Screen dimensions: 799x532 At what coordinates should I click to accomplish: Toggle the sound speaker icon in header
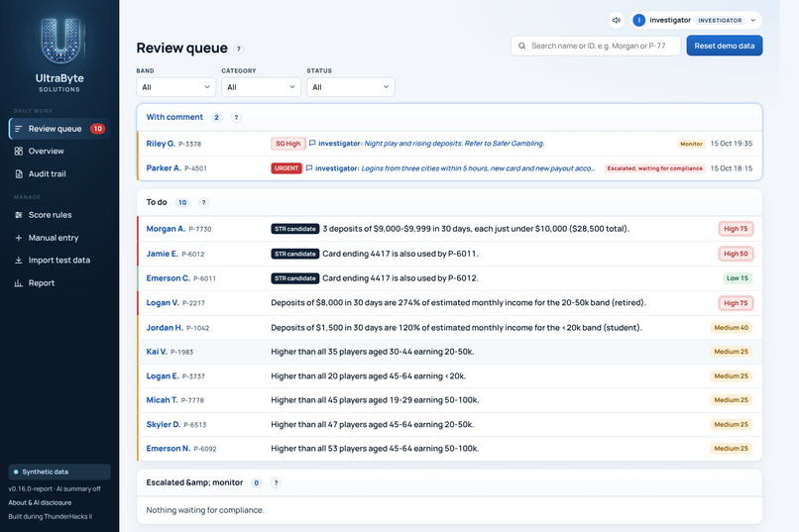(616, 21)
